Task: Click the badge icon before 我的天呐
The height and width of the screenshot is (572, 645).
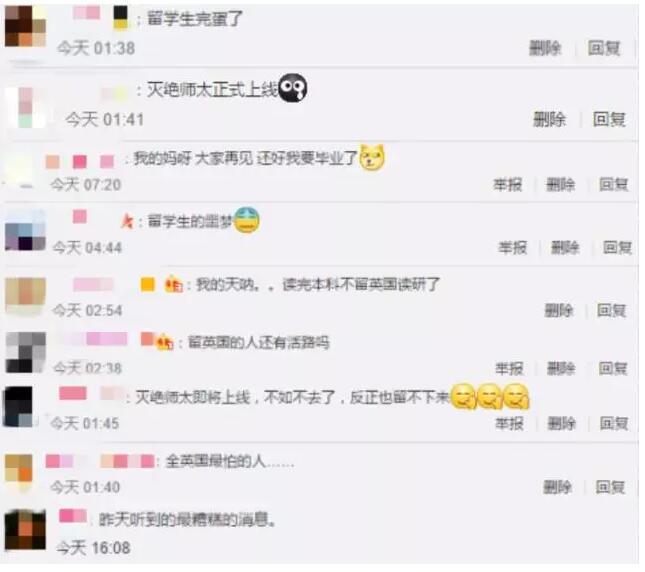Action: [173, 285]
